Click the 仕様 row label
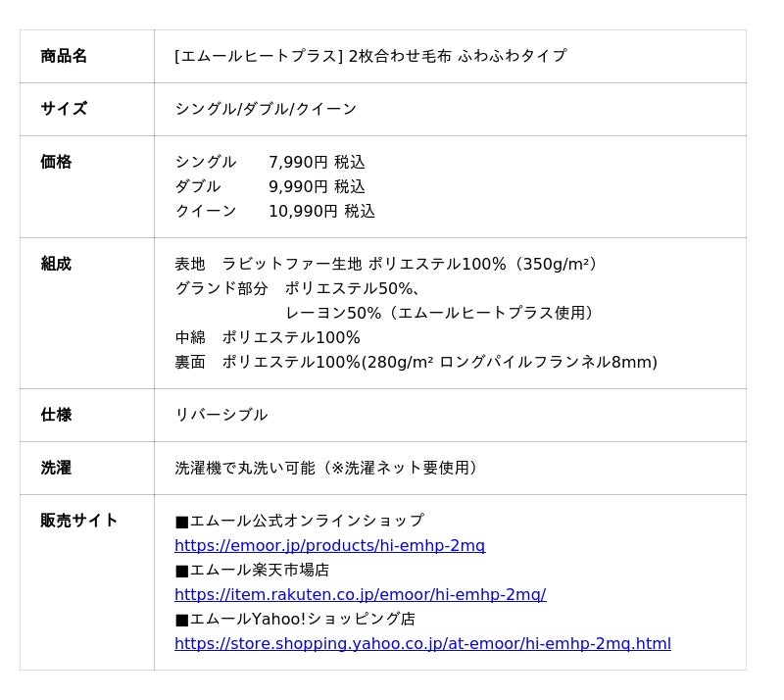Image resolution: width=784 pixels, height=700 pixels. click(56, 415)
